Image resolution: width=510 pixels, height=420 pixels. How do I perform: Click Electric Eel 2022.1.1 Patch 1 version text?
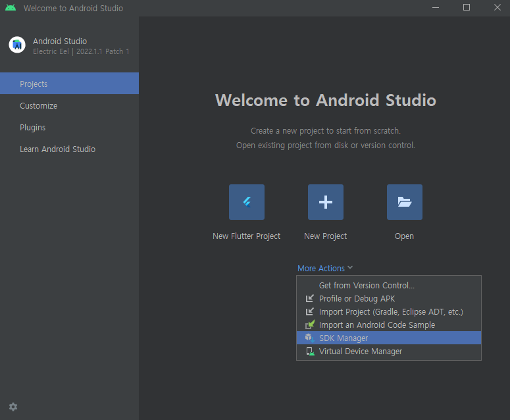pos(81,51)
